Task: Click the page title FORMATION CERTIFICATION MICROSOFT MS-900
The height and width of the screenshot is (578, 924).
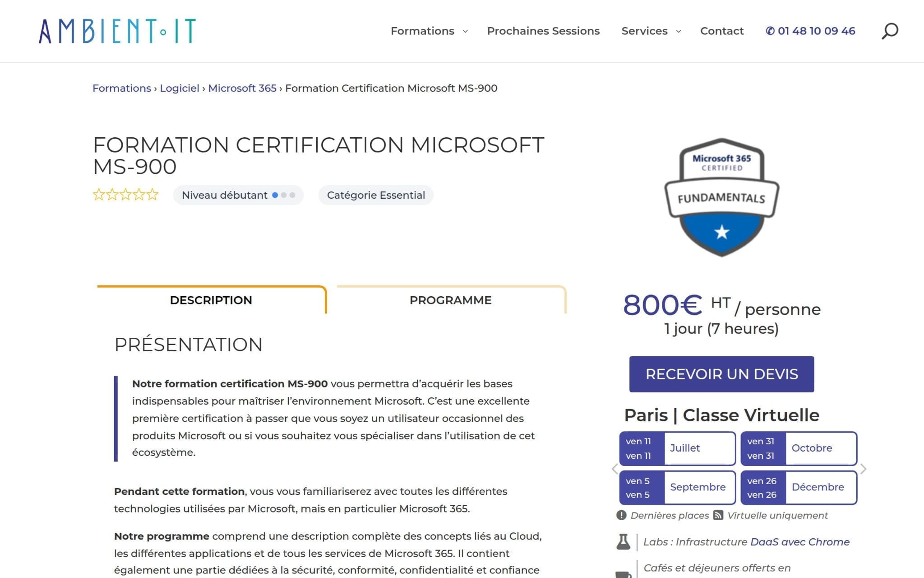Action: (318, 156)
